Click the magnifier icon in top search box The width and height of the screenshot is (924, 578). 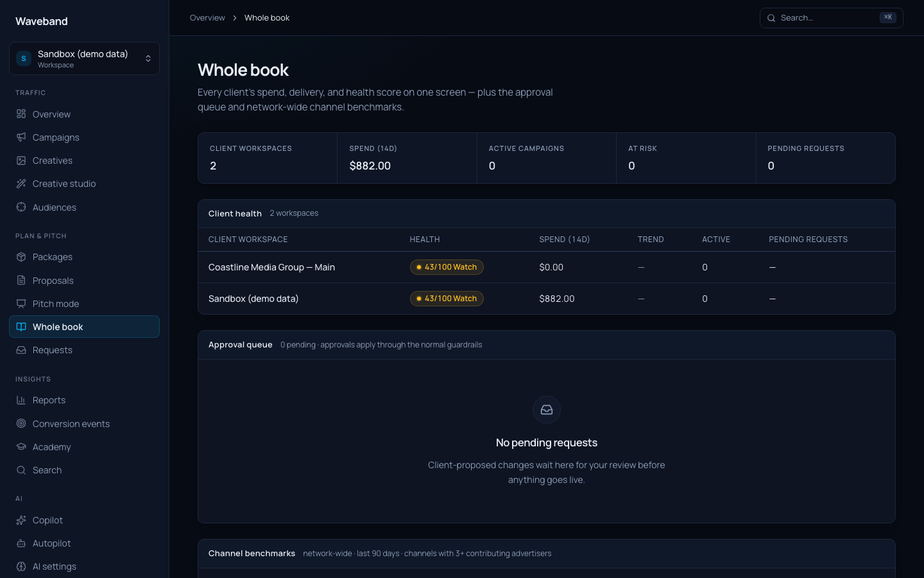click(771, 18)
